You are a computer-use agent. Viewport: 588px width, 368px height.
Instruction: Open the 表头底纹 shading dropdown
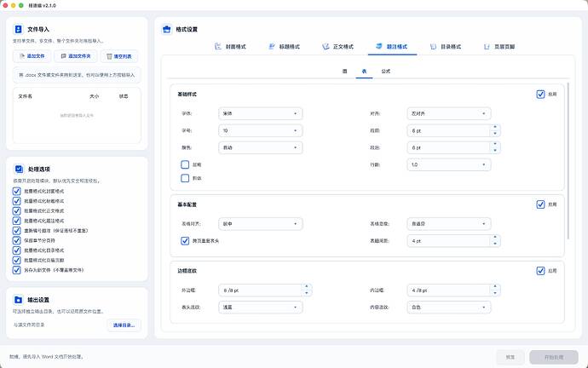260,308
